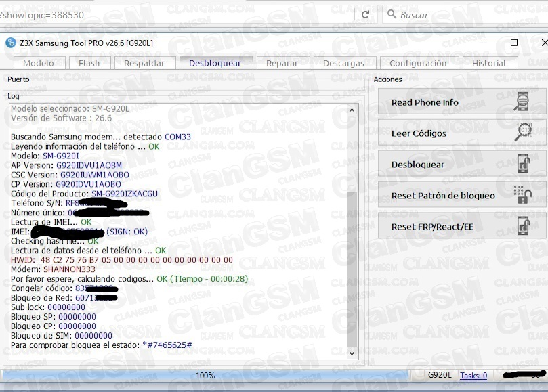Click AP Version value G920IDVU1AOBM
Screen dimensions: 548x392
(89, 165)
